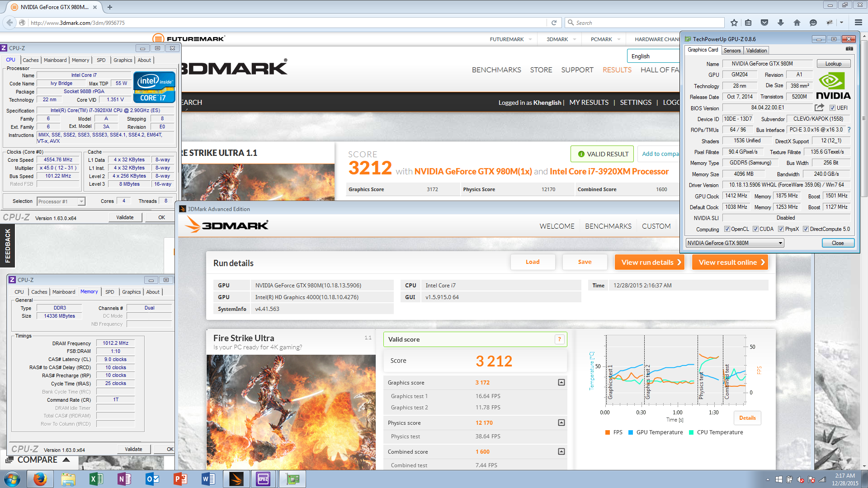Click the Pocket icon in Firefox toolbar
Viewport: 868px width, 488px height.
point(764,23)
